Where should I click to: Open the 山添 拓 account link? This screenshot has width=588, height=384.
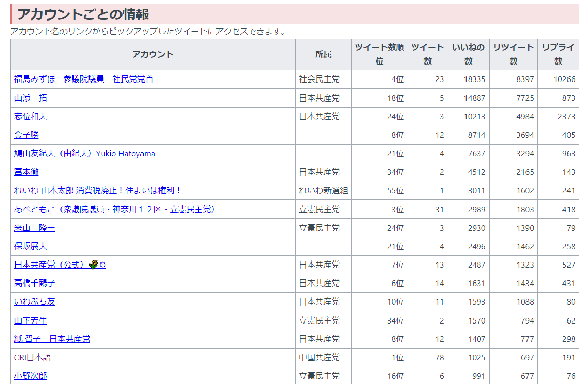(x=30, y=98)
